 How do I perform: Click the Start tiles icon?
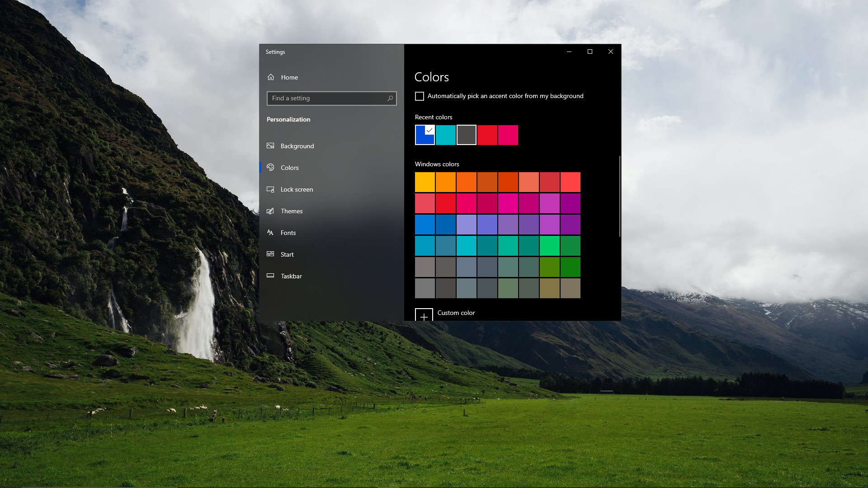[270, 254]
